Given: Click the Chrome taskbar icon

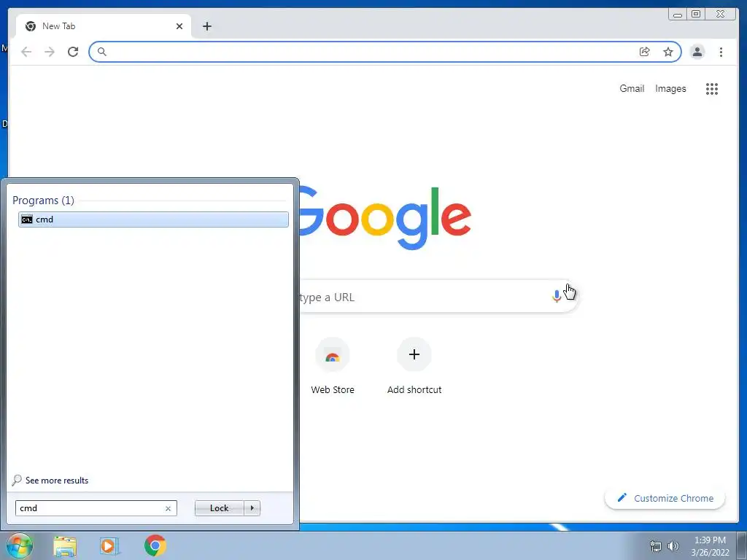Looking at the screenshot, I should click(155, 545).
